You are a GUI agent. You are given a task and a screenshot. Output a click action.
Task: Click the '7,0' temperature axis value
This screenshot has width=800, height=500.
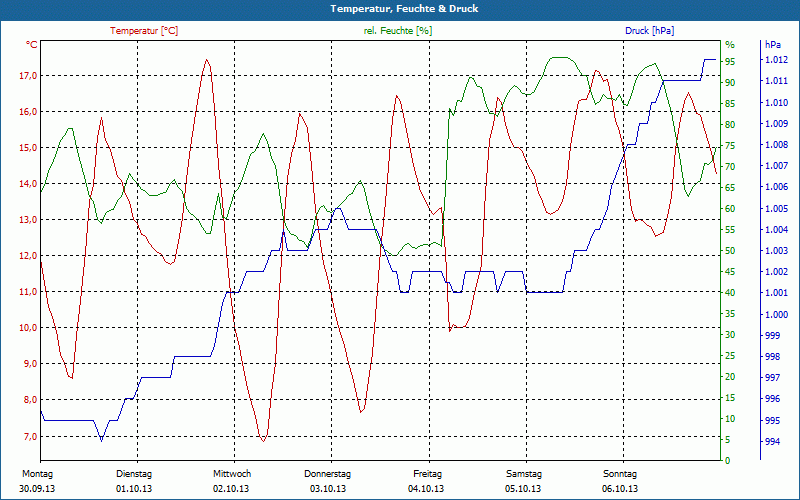30,437
